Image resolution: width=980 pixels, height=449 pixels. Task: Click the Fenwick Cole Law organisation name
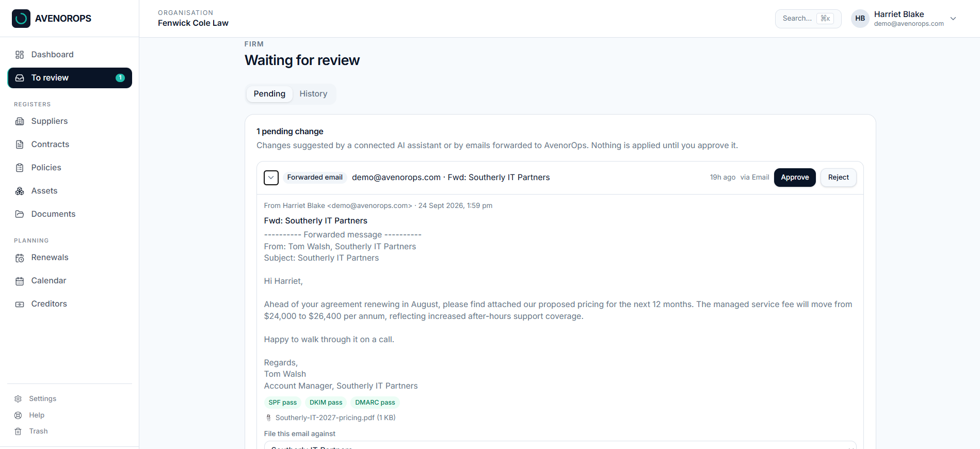pyautogui.click(x=193, y=23)
